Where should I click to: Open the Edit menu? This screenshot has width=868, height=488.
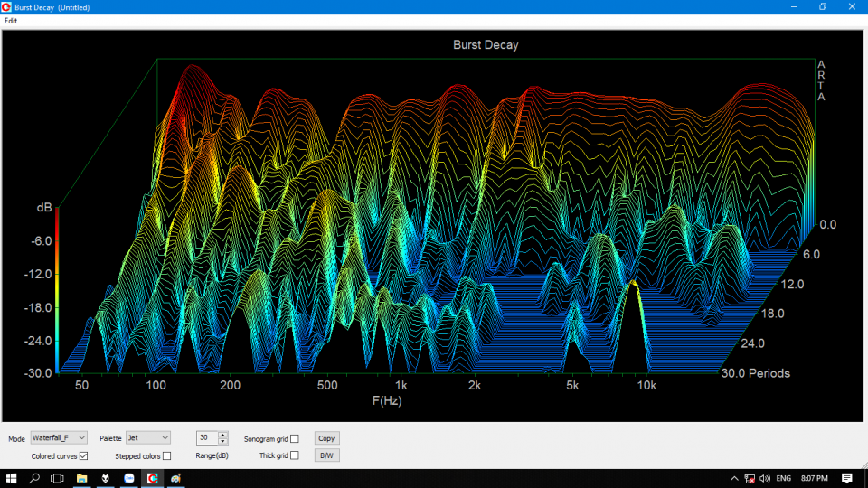(11, 21)
